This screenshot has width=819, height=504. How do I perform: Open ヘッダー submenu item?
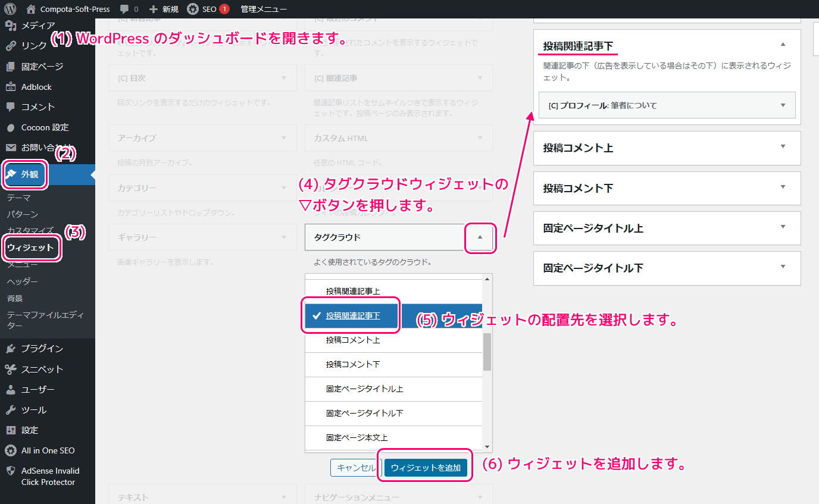pos(23,281)
